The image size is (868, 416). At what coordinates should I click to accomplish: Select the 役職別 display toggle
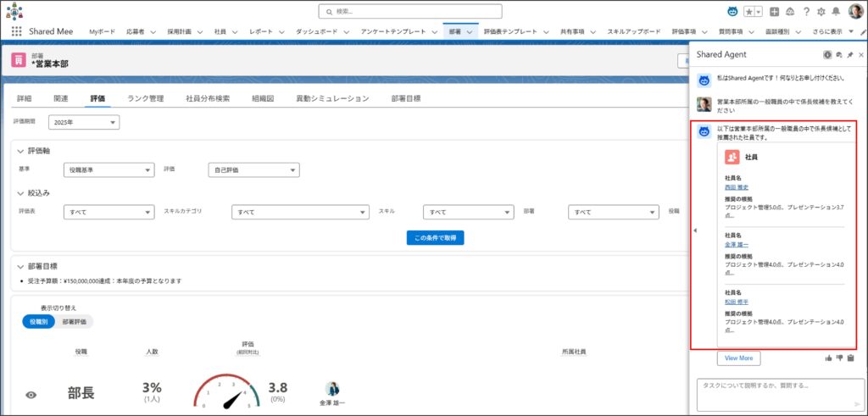(38, 322)
